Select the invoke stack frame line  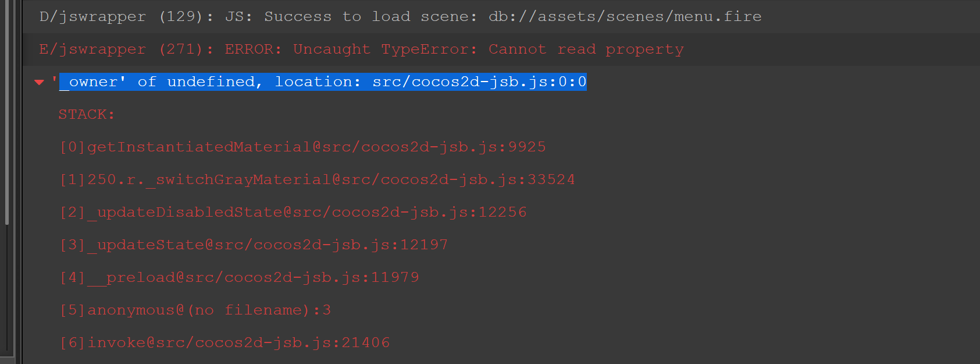[224, 343]
